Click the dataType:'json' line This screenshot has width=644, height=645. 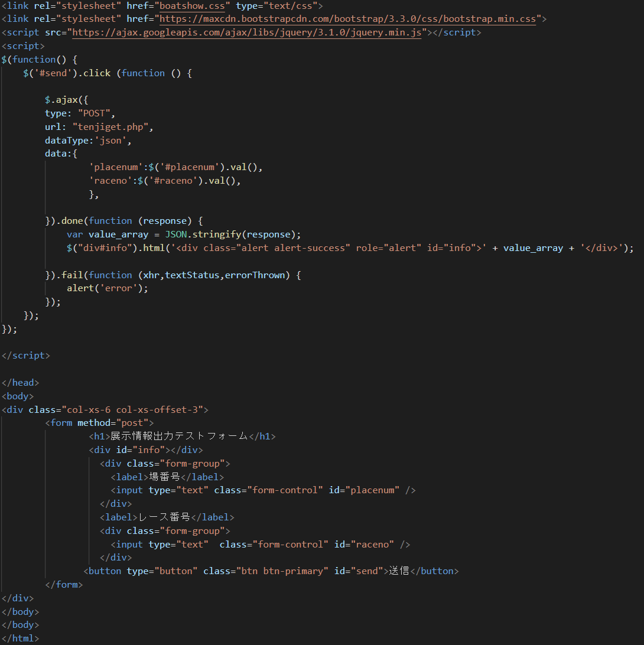click(89, 141)
